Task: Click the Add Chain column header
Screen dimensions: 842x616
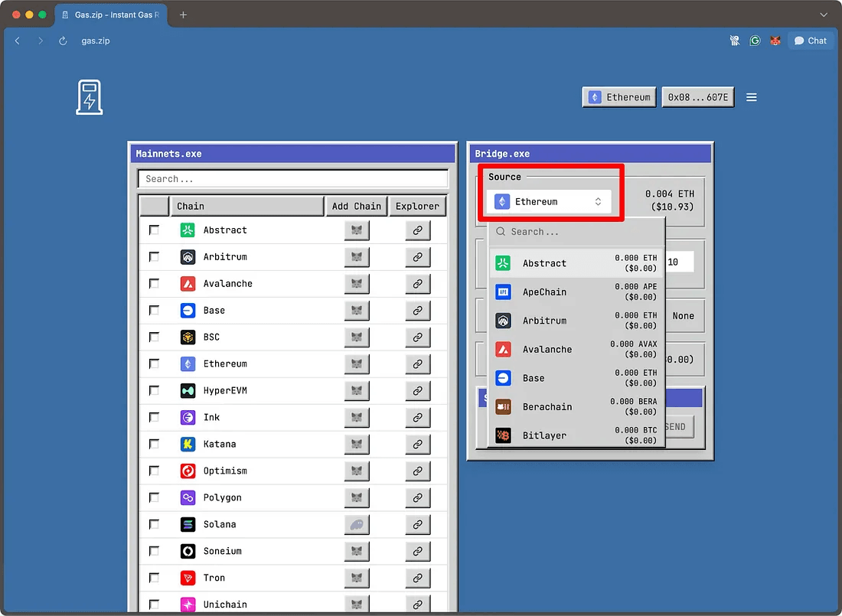Action: tap(357, 207)
